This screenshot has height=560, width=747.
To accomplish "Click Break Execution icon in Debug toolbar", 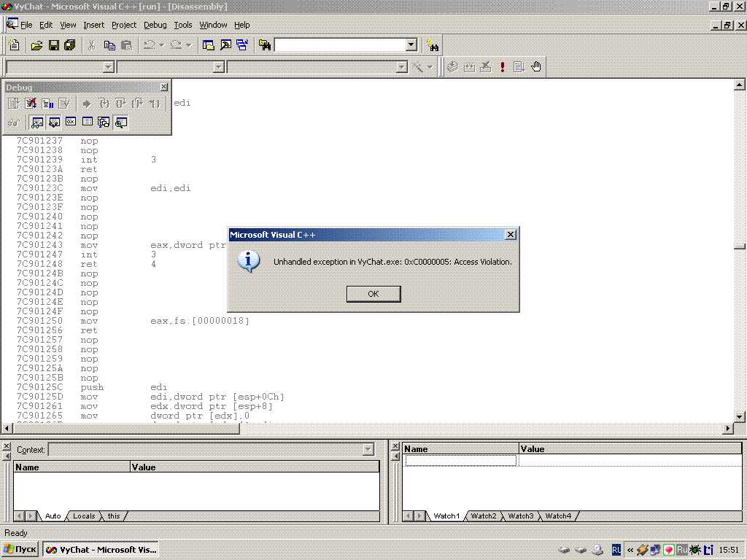I will [x=47, y=104].
